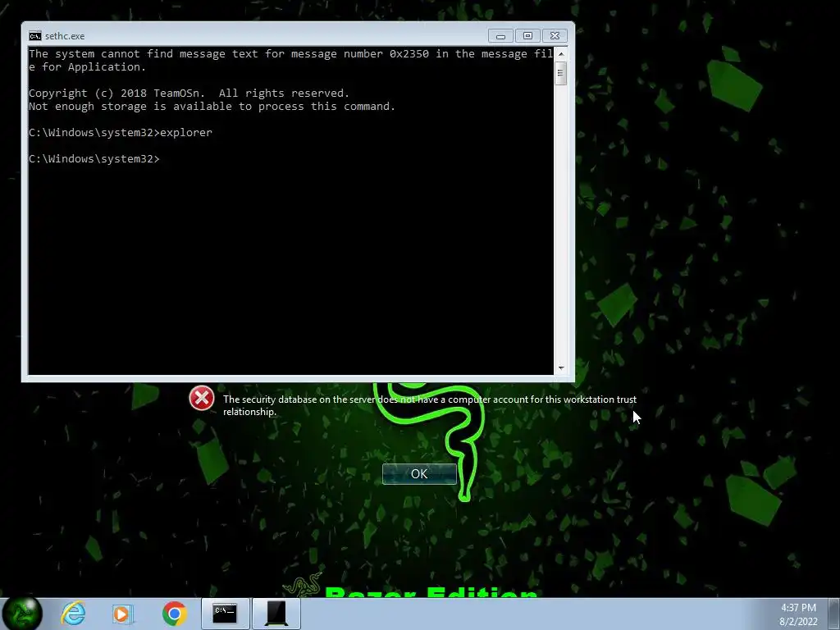Click the 'explorer' command text in console
The width and height of the screenshot is (840, 630).
(186, 132)
